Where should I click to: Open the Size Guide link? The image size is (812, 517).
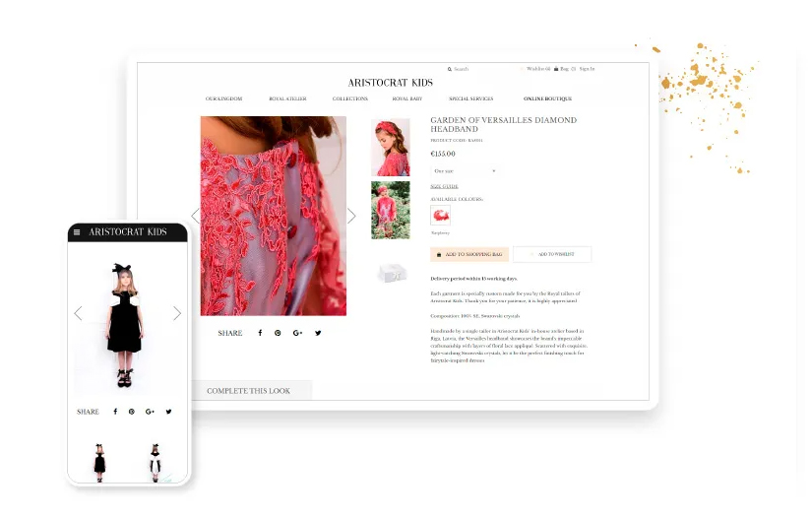click(444, 186)
